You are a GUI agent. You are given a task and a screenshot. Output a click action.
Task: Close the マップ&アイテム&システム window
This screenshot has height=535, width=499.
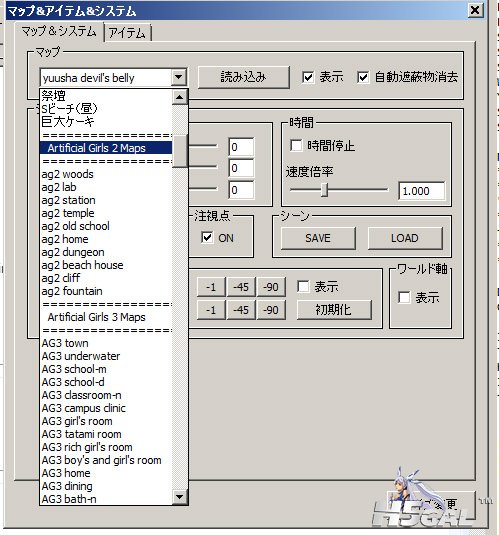coord(475,11)
